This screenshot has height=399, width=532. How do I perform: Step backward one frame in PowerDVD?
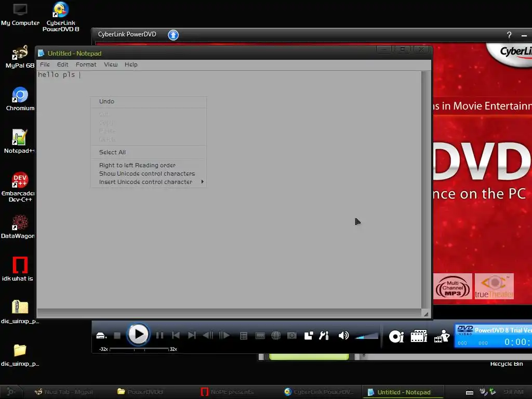coord(208,336)
